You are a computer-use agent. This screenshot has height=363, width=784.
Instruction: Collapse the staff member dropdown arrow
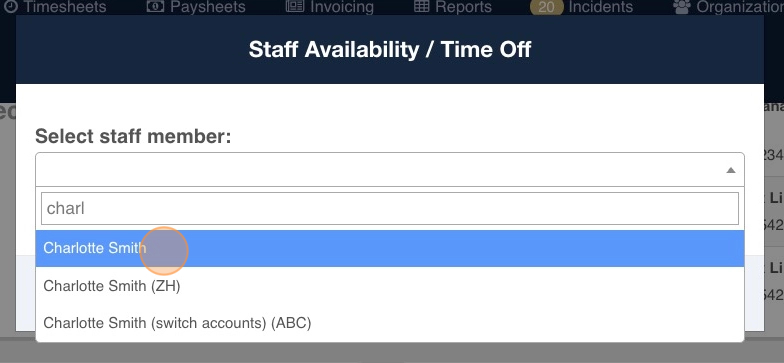pyautogui.click(x=730, y=170)
